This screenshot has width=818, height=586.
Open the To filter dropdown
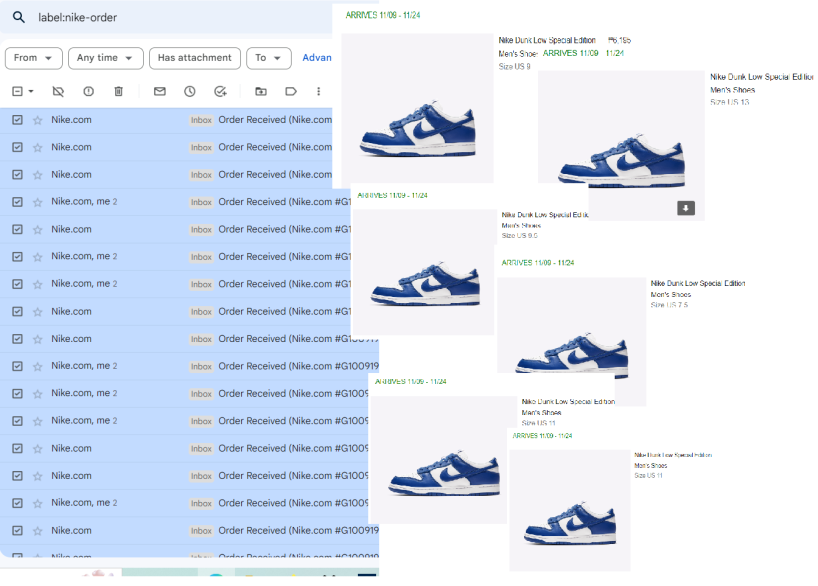click(269, 58)
